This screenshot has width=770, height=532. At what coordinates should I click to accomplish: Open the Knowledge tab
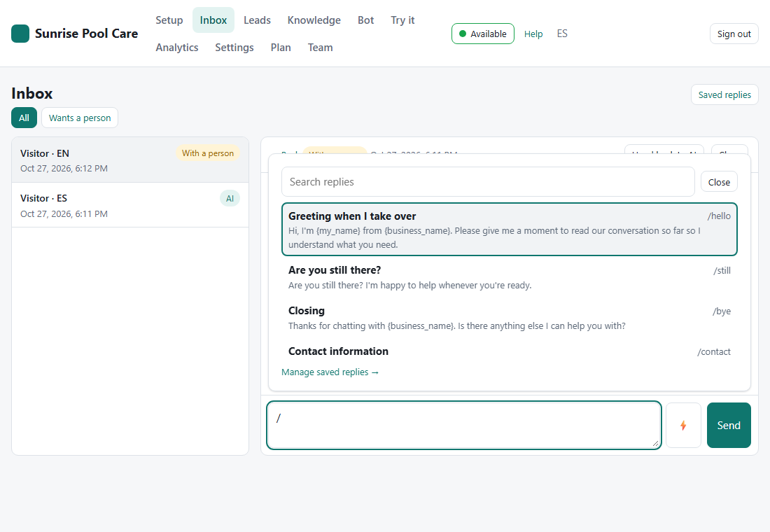[x=314, y=20]
